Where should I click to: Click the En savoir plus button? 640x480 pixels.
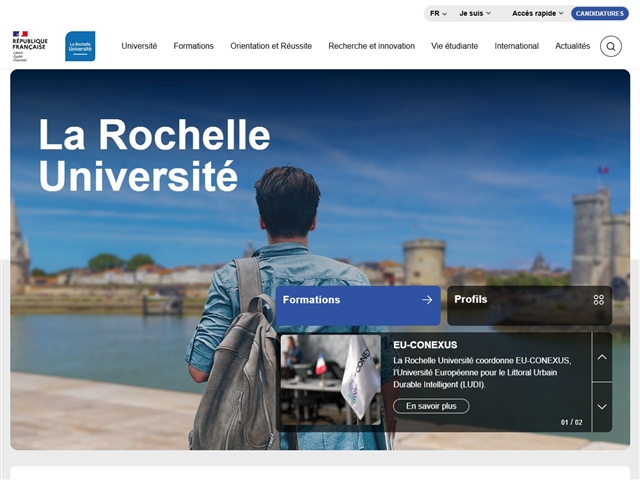(431, 406)
